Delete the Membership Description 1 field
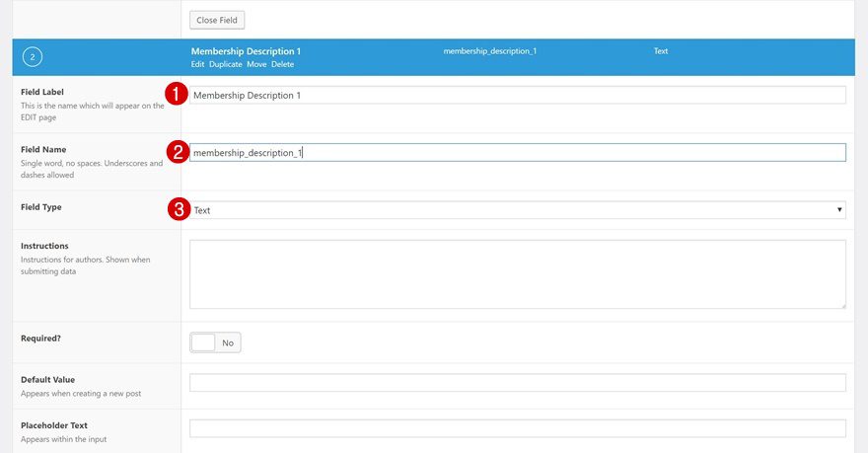The height and width of the screenshot is (453, 868). pyautogui.click(x=282, y=64)
